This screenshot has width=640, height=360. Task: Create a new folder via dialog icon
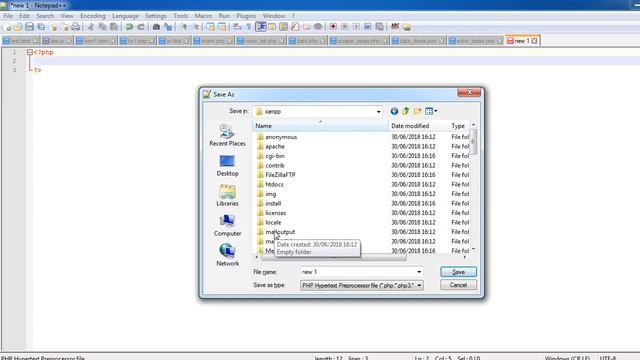[x=417, y=111]
